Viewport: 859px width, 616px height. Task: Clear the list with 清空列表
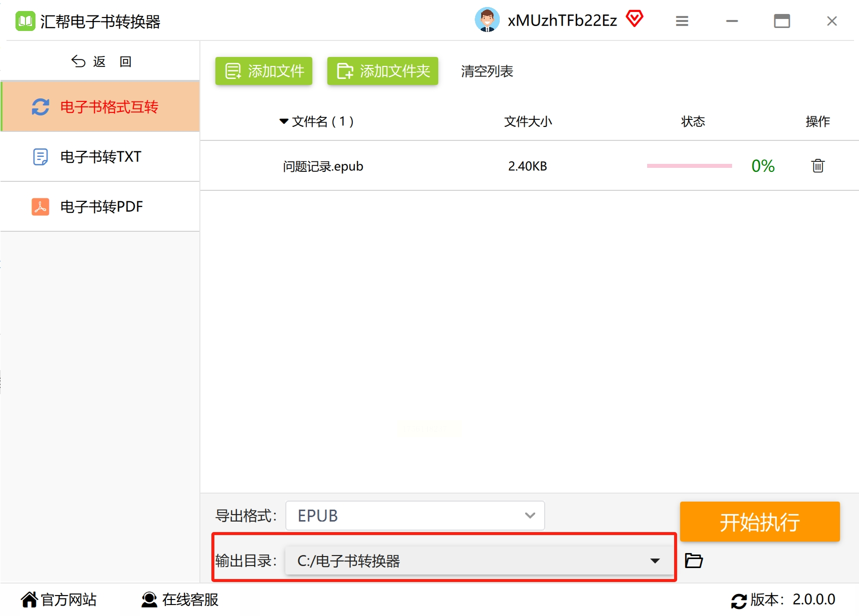pos(487,71)
